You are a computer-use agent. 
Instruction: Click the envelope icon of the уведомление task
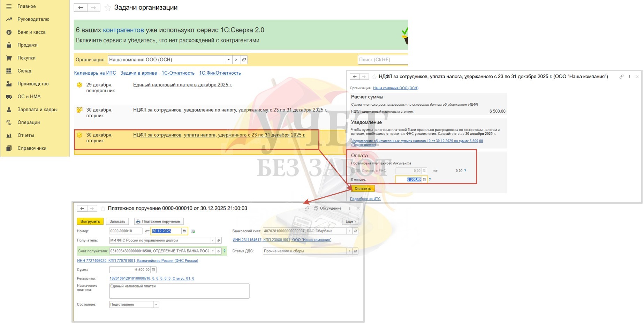(79, 110)
